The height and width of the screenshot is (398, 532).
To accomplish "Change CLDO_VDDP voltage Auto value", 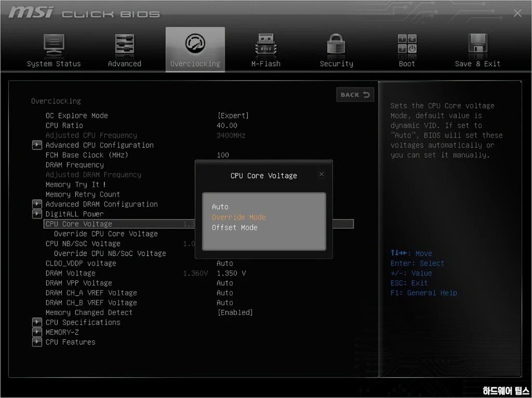I will 224,263.
